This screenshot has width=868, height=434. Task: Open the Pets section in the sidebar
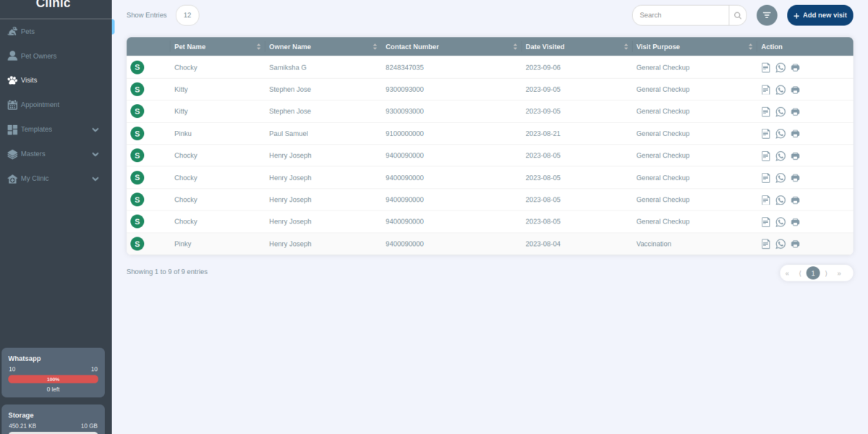pos(25,30)
